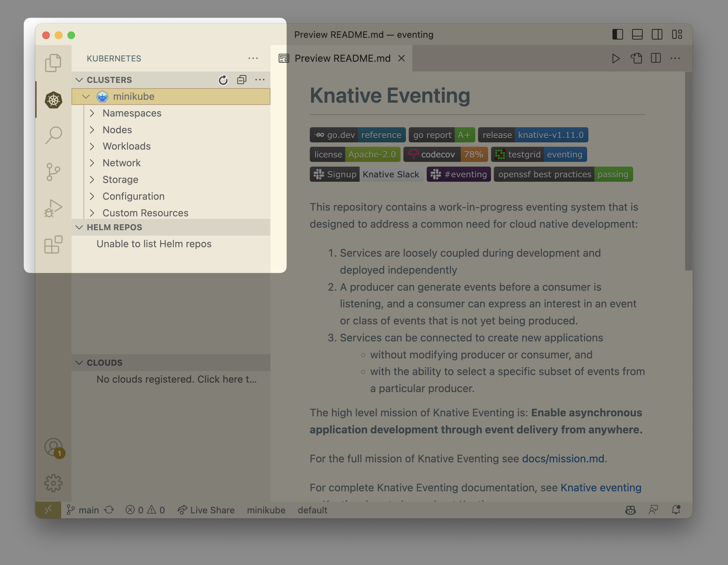Open the Extensions view
728x565 pixels.
click(x=53, y=245)
